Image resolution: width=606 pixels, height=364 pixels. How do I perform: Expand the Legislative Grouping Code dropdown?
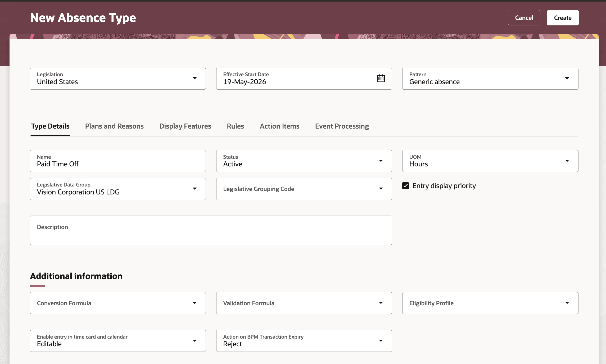(381, 189)
